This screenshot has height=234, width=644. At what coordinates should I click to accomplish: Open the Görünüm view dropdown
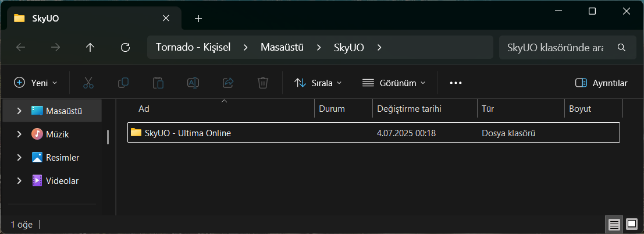tap(393, 83)
